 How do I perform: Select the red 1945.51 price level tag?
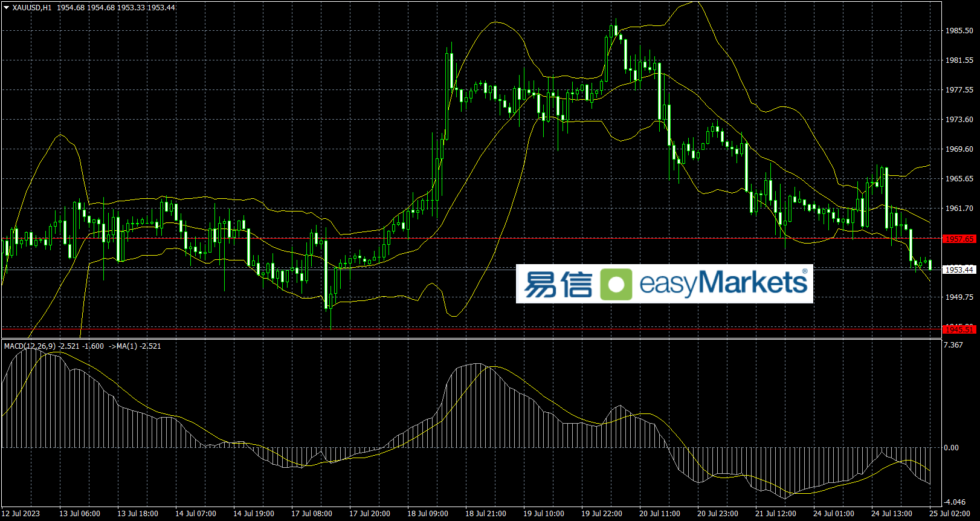959,329
